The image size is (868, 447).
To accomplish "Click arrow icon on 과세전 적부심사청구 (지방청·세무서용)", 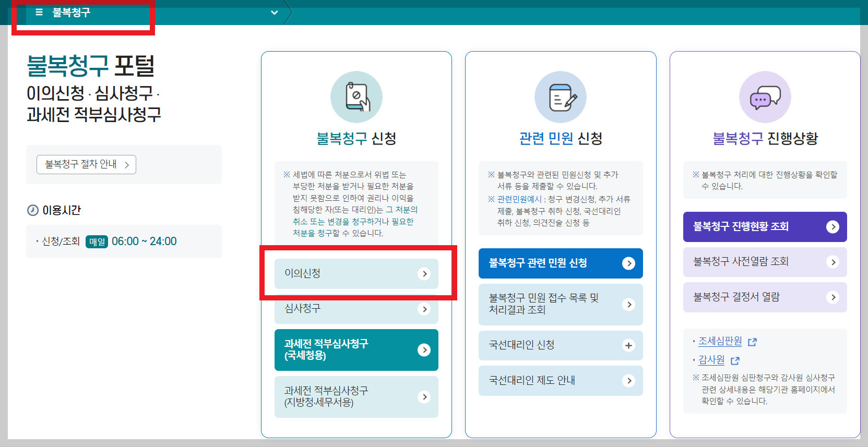I will tap(424, 397).
